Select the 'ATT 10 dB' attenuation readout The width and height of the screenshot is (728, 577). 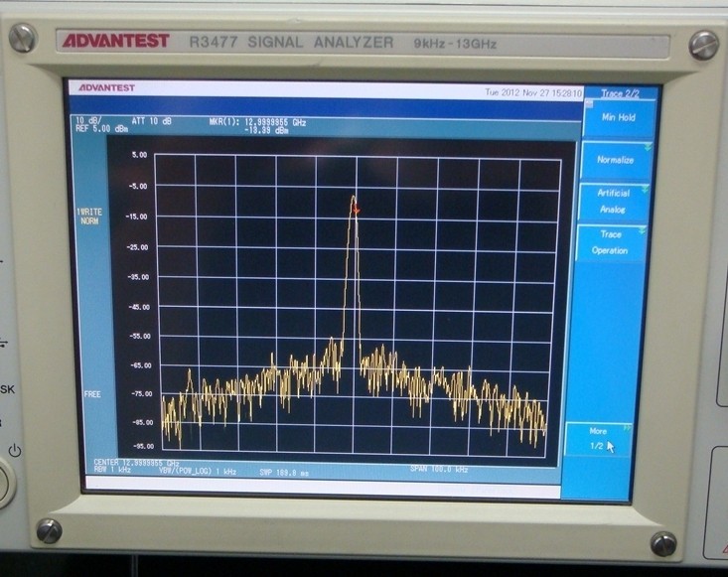point(151,121)
